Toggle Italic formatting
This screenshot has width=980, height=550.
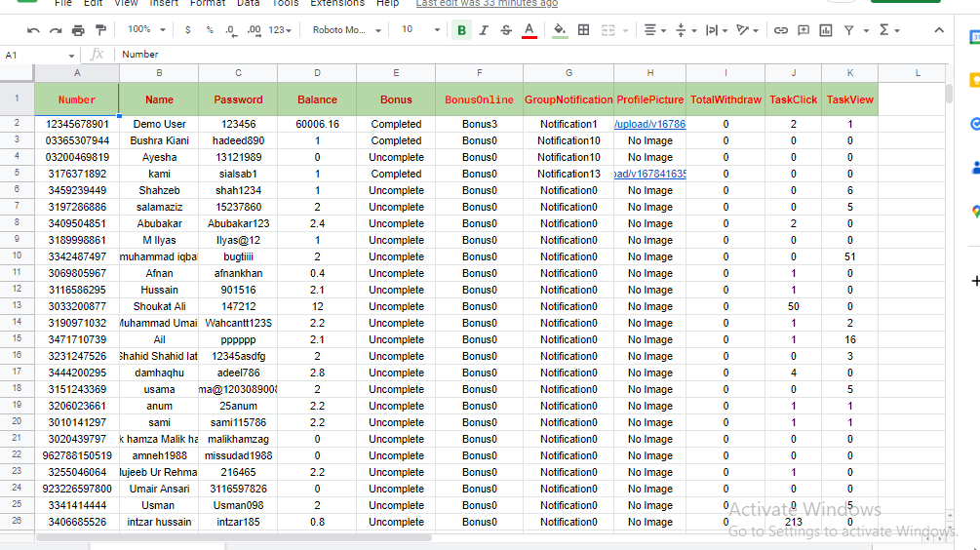pos(484,30)
